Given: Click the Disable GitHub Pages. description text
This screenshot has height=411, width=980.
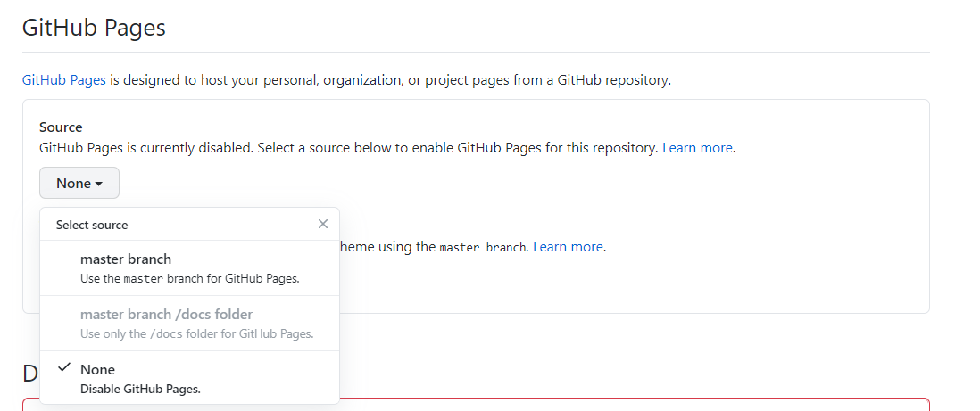Looking at the screenshot, I should pyautogui.click(x=141, y=389).
